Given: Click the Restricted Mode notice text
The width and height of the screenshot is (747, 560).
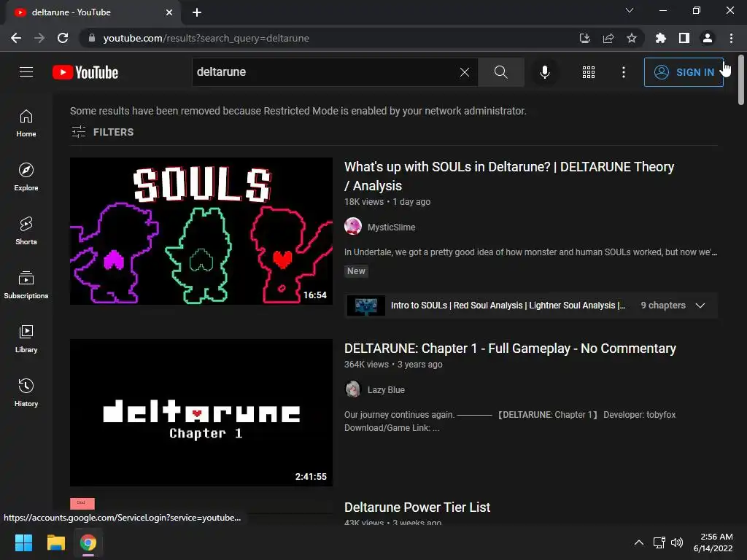Looking at the screenshot, I should pos(298,111).
